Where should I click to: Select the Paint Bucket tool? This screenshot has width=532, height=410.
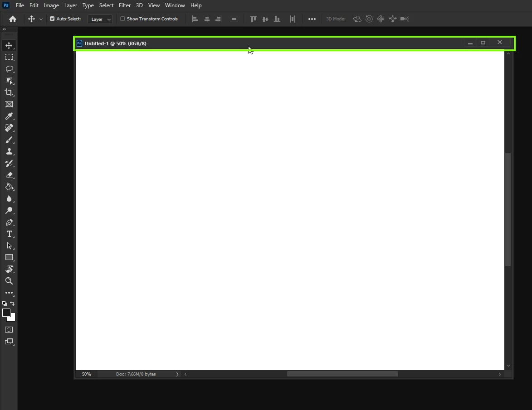[9, 187]
